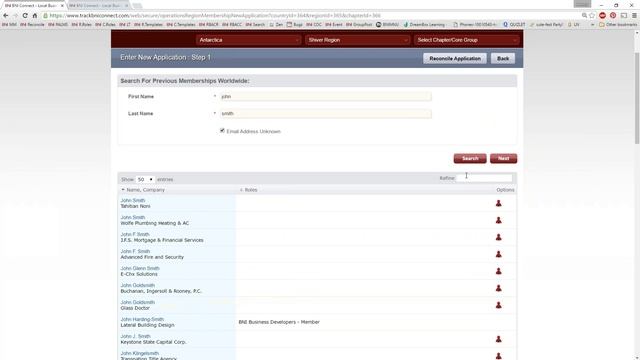The height and width of the screenshot is (360, 640).
Task: Click person icon for J.F.S. Mortgage & Financial Services
Action: point(498,237)
